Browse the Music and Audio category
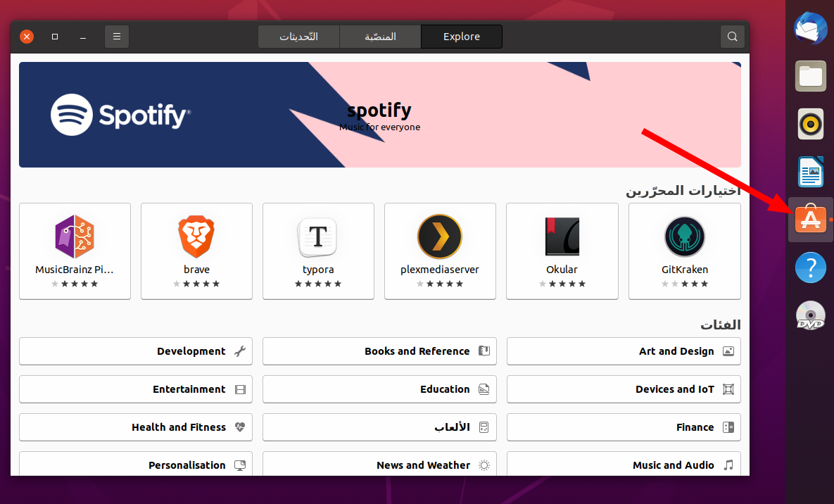The height and width of the screenshot is (504, 834). [x=624, y=464]
